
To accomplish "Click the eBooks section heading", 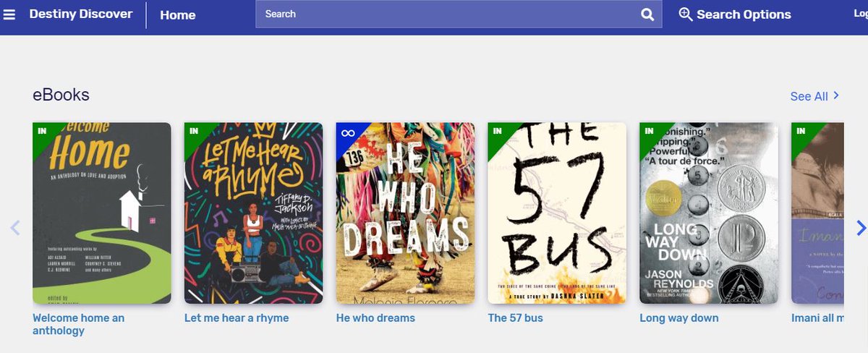I will coord(61,95).
